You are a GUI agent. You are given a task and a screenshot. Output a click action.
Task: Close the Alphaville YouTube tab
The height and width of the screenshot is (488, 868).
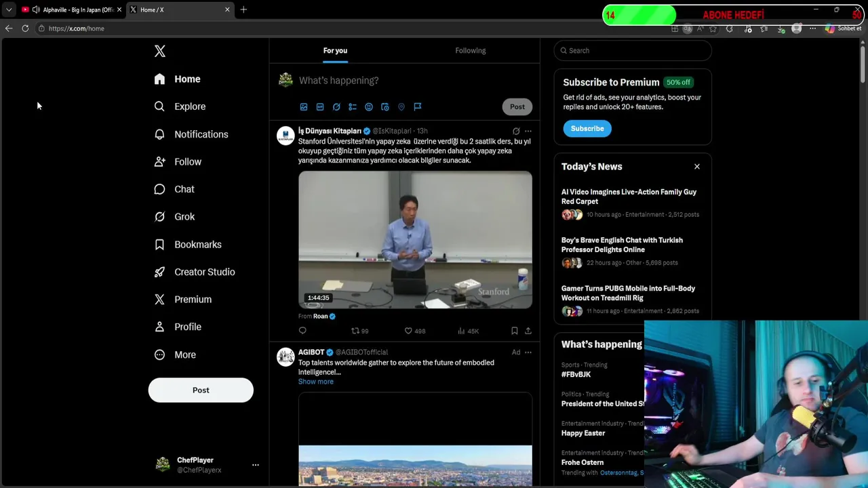pyautogui.click(x=119, y=9)
